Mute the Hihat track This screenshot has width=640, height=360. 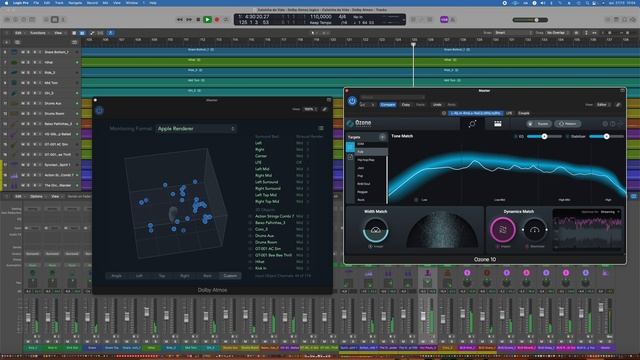point(23,62)
